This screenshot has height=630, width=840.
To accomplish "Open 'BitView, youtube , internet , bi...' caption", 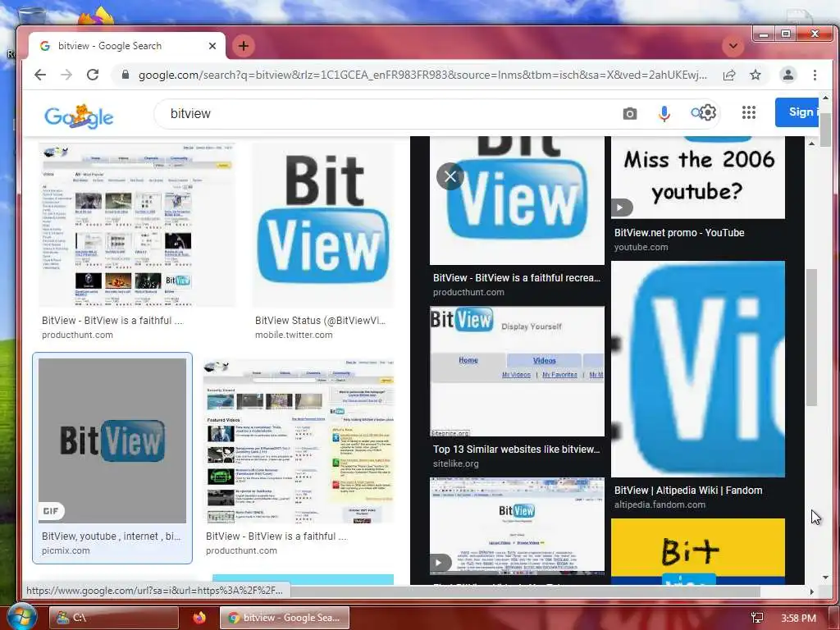I will [x=111, y=536].
